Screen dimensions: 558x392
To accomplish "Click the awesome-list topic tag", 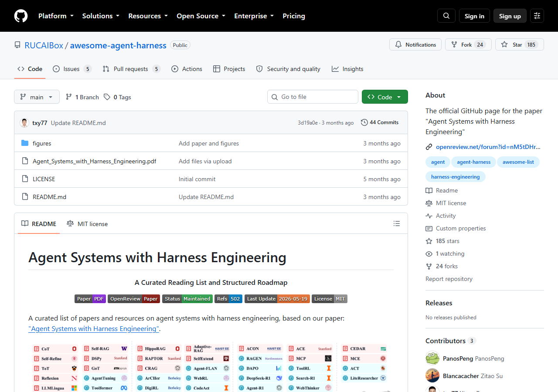I will coord(518,162).
